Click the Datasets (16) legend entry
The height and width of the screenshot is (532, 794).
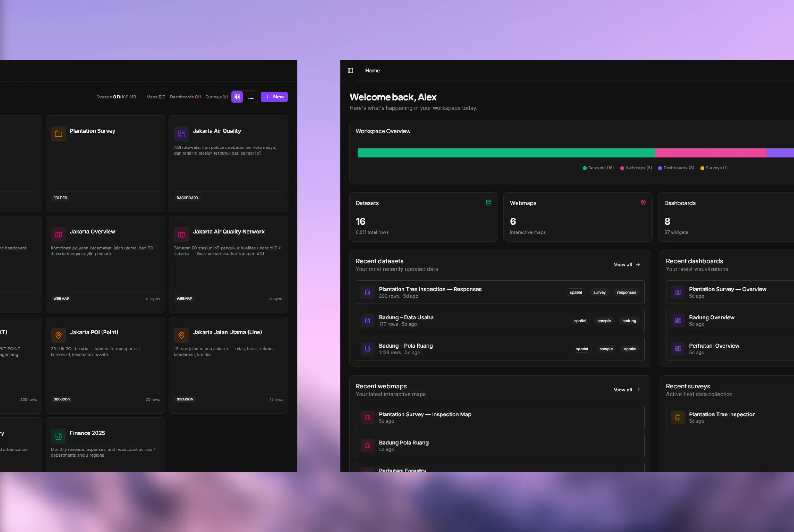pos(598,168)
